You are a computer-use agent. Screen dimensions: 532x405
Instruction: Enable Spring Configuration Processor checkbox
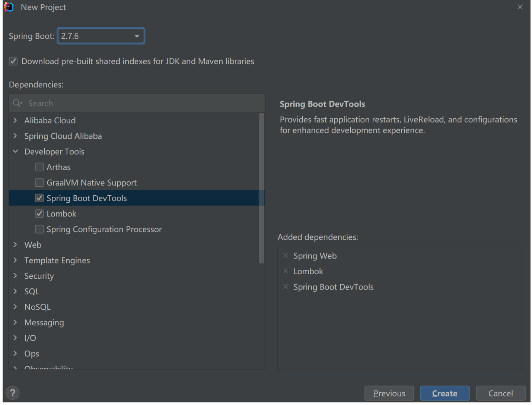coord(39,229)
